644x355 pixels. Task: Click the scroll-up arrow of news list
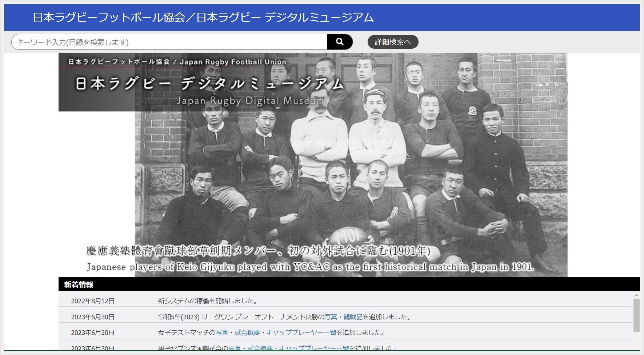[x=636, y=295]
